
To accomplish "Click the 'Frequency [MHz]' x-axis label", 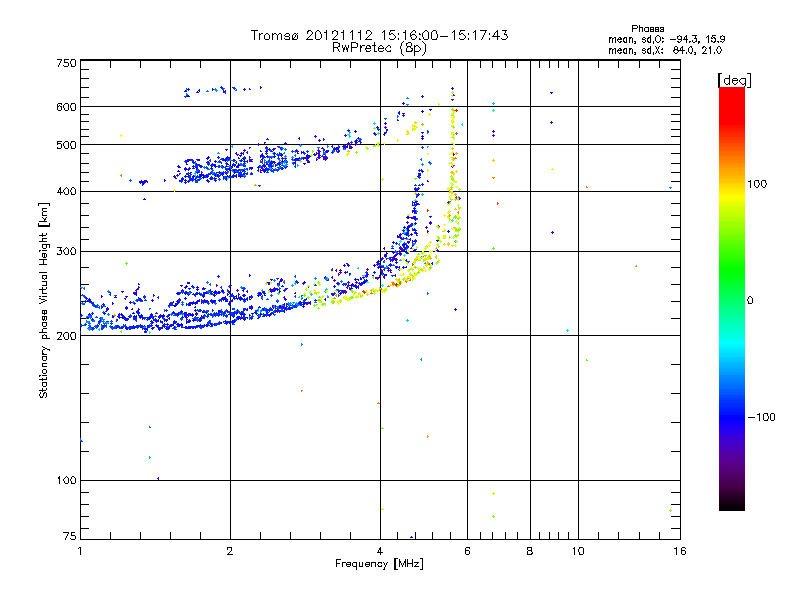I will [x=379, y=564].
